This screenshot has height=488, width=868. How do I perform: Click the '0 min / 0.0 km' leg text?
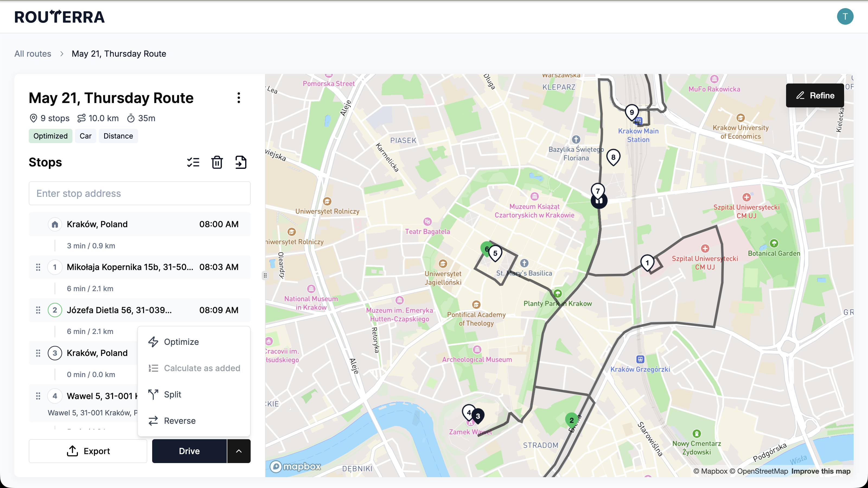91,374
